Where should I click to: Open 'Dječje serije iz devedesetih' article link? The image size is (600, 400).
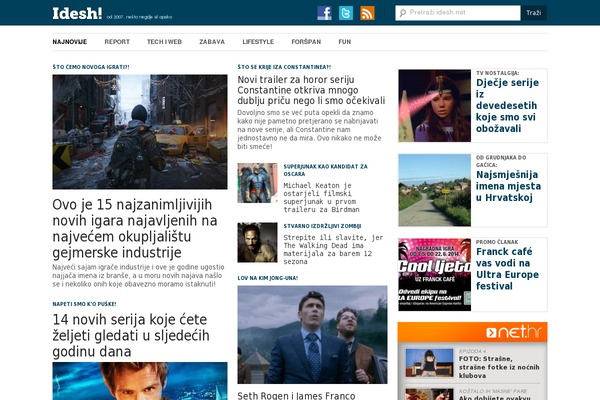(x=507, y=106)
